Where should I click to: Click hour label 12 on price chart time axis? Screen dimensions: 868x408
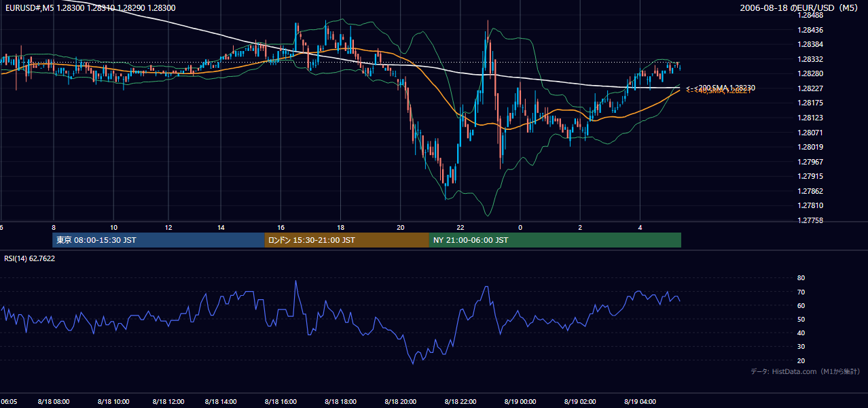click(168, 227)
